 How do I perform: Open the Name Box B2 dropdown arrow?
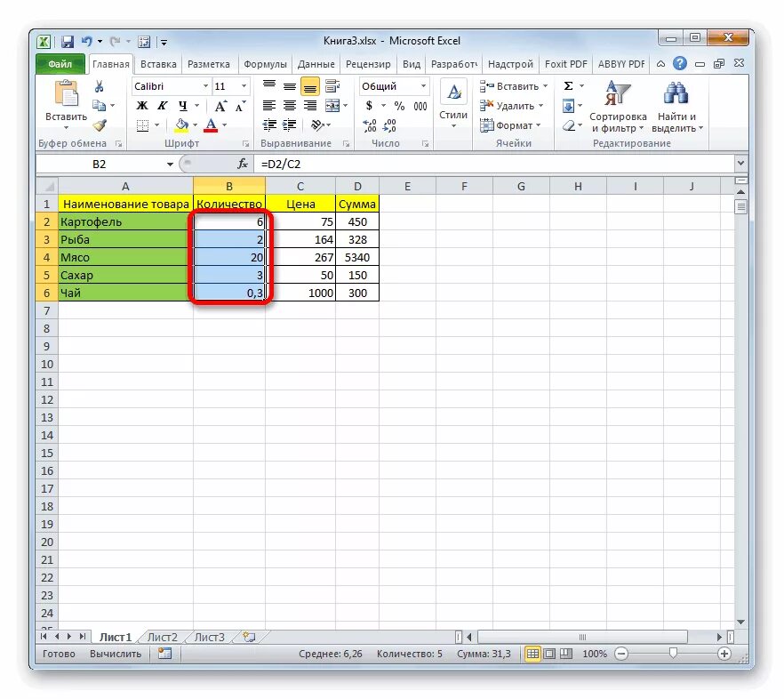[170, 165]
